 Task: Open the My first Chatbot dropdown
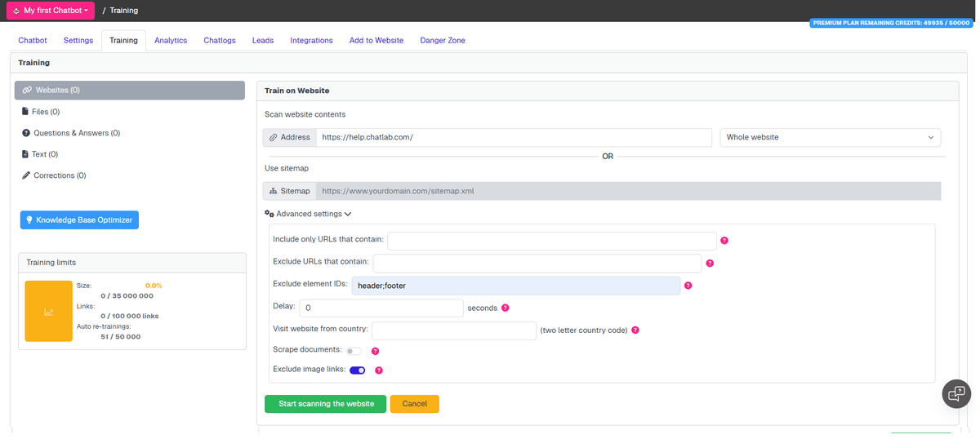coord(51,11)
